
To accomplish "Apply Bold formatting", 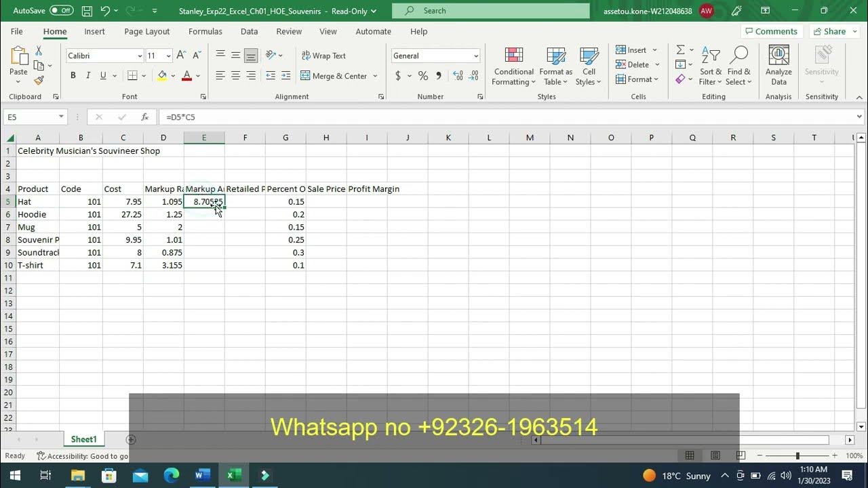I will 73,76.
